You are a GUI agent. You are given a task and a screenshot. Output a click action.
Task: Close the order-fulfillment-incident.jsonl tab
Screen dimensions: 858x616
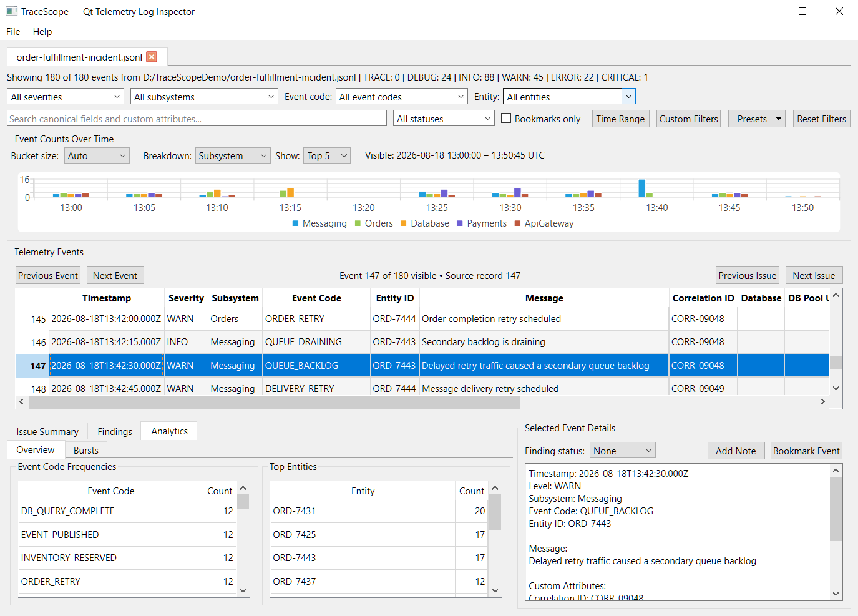click(x=152, y=57)
